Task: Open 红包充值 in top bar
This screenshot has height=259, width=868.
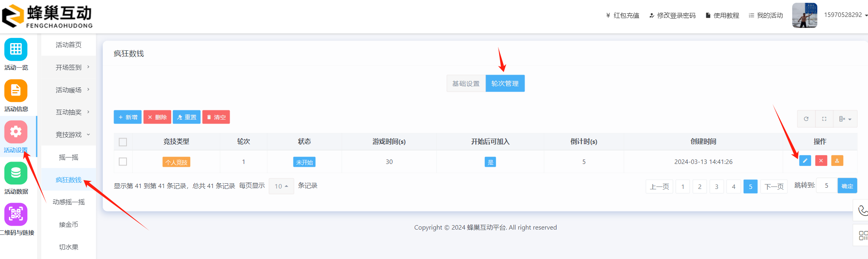Action: click(623, 15)
